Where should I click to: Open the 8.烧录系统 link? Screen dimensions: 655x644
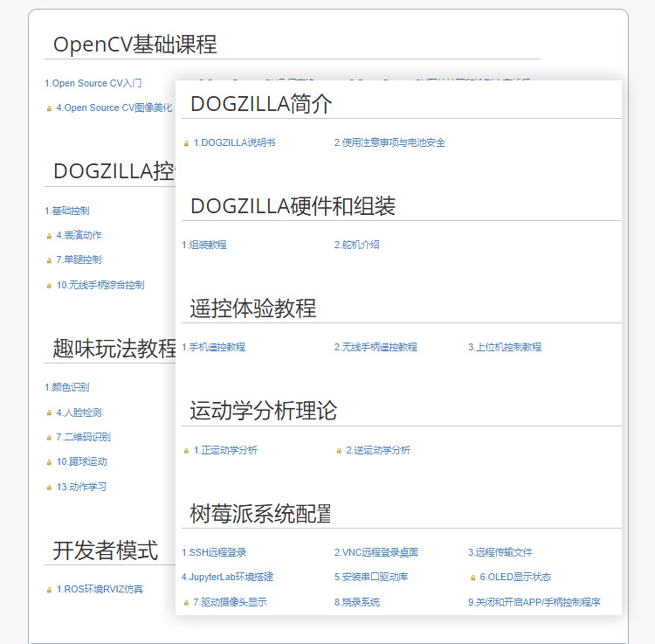click(357, 602)
